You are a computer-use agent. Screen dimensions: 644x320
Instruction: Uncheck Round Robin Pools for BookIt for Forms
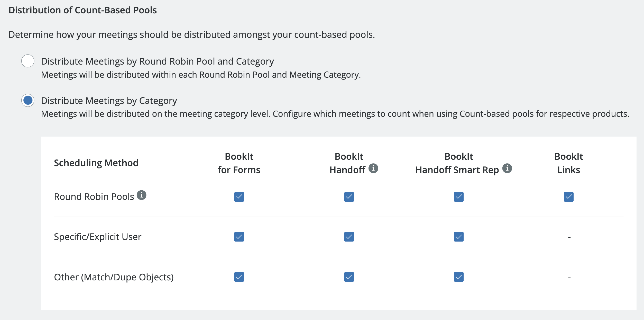click(x=239, y=197)
